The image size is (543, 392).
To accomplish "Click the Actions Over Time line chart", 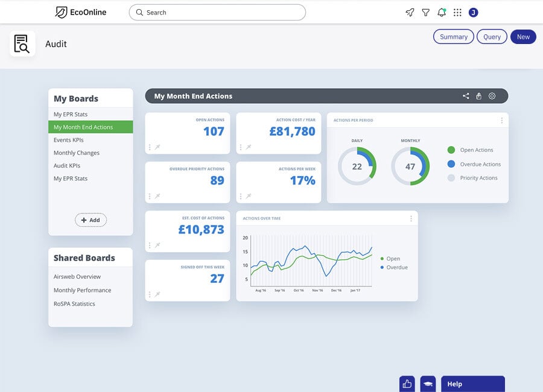I will (x=311, y=261).
